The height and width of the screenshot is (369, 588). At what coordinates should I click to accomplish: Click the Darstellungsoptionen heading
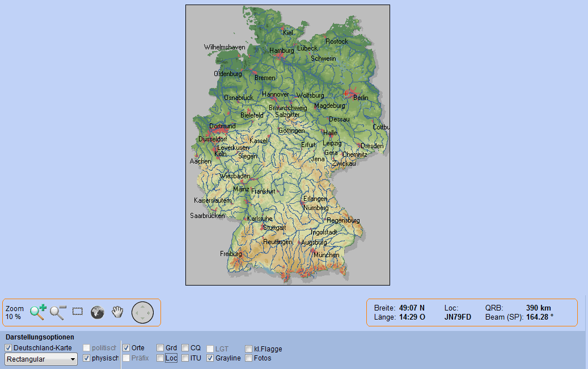click(x=40, y=337)
